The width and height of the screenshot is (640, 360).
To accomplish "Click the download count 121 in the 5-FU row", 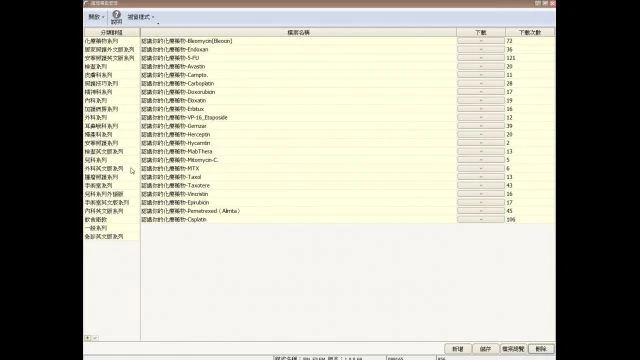I will [x=511, y=58].
